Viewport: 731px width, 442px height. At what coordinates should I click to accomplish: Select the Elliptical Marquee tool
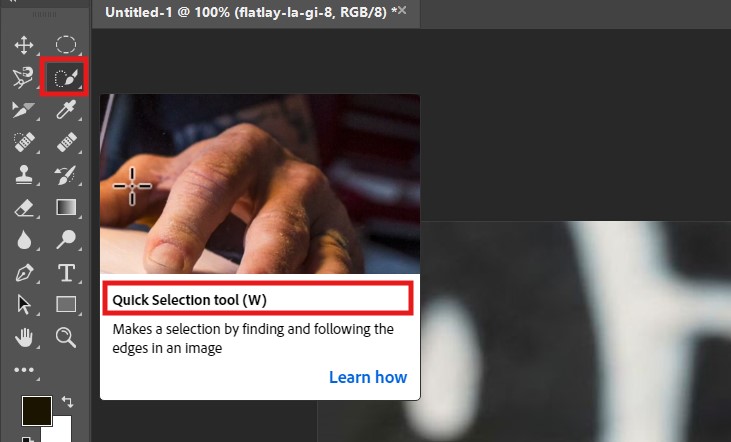coord(66,45)
